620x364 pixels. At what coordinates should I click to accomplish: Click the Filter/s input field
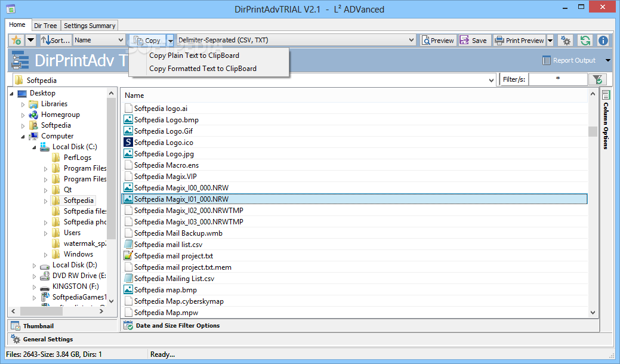[558, 79]
